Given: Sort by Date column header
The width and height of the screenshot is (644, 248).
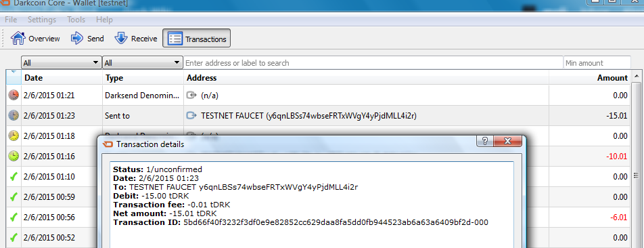Looking at the screenshot, I should click(62, 78).
